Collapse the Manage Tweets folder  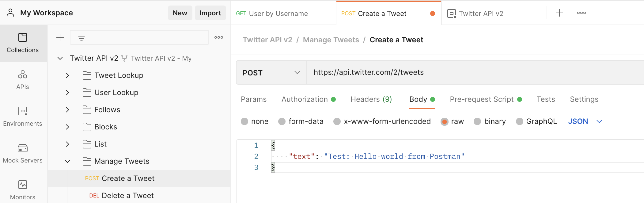[67, 161]
